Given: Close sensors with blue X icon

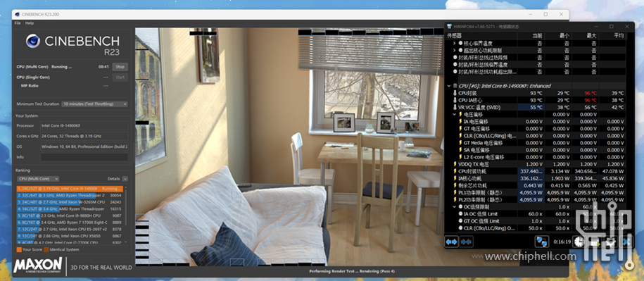Looking at the screenshot, I should click(626, 242).
